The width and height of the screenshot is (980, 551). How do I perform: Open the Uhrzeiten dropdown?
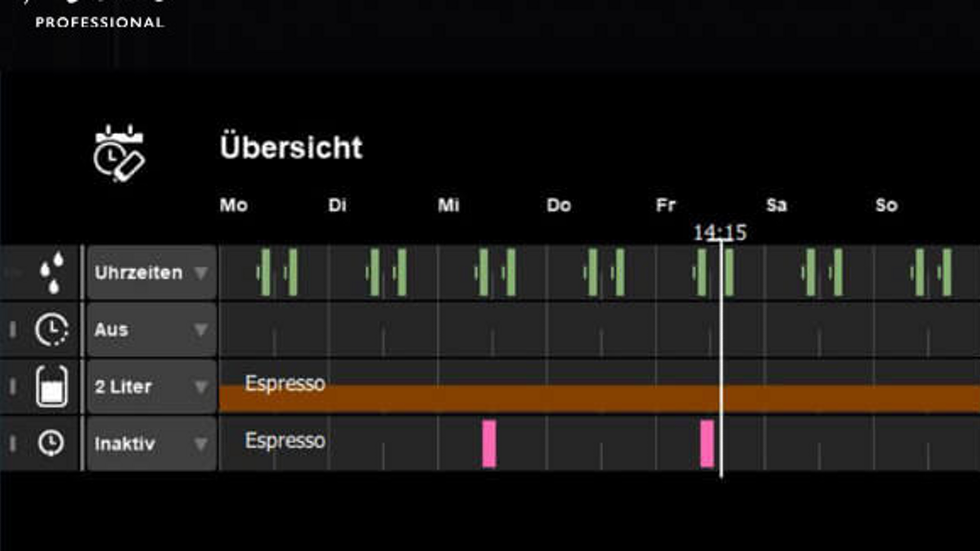152,272
